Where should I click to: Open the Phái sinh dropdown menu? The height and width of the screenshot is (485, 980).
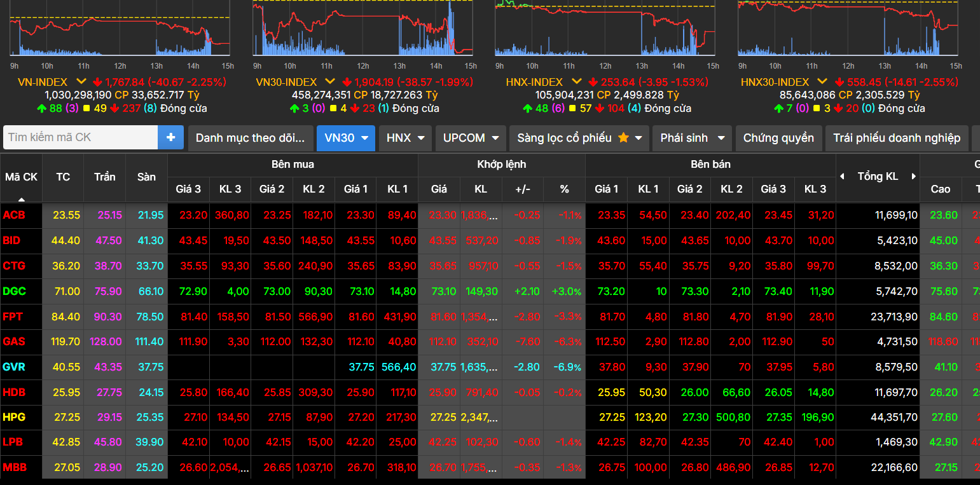click(x=693, y=138)
